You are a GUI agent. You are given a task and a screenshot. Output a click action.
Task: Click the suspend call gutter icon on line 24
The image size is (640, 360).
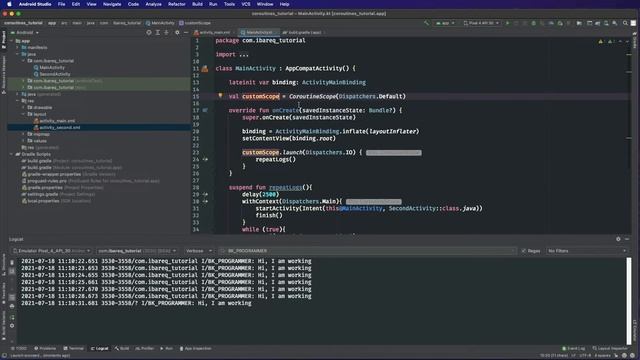pos(205,159)
